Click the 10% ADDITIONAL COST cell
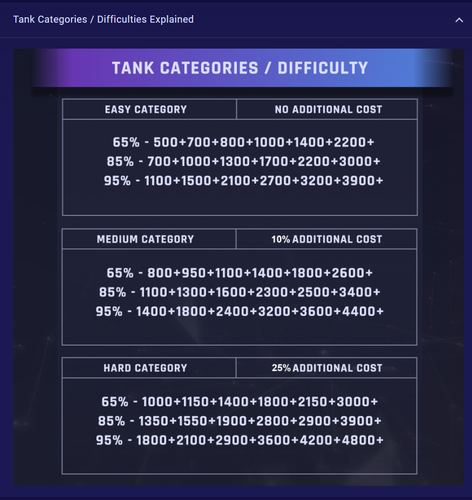Image resolution: width=472 pixels, height=500 pixels. (326, 239)
